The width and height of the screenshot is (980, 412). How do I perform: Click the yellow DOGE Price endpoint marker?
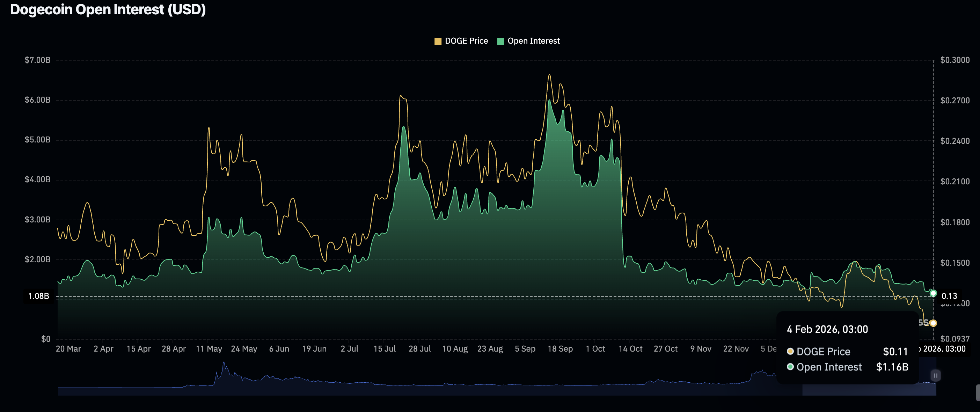click(933, 323)
